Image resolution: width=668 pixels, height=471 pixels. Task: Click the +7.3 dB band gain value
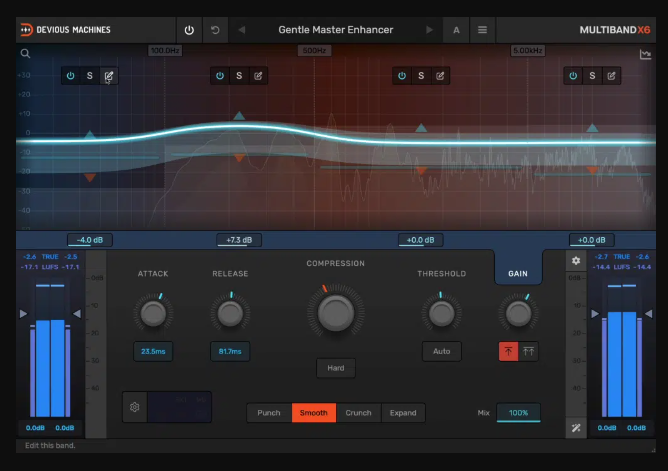point(239,240)
